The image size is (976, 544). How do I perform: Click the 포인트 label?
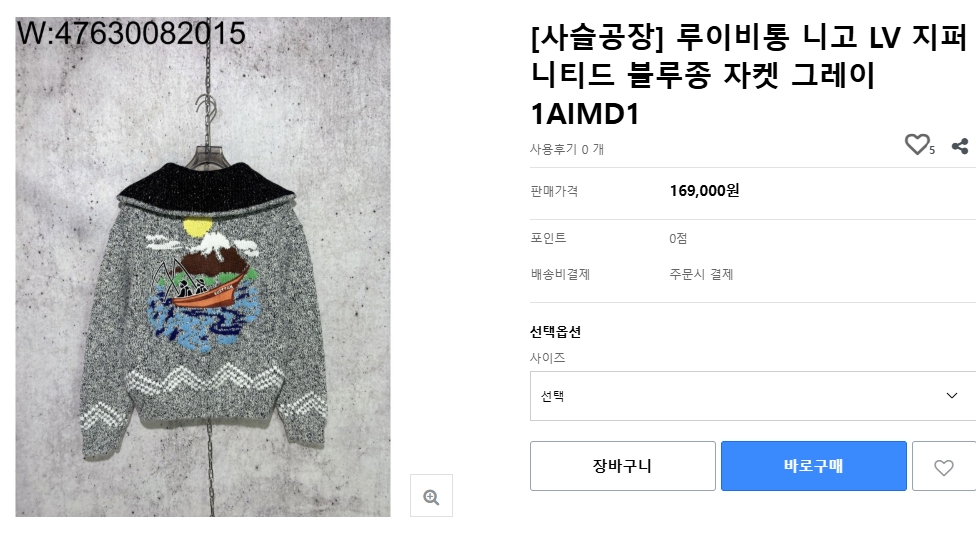[548, 238]
